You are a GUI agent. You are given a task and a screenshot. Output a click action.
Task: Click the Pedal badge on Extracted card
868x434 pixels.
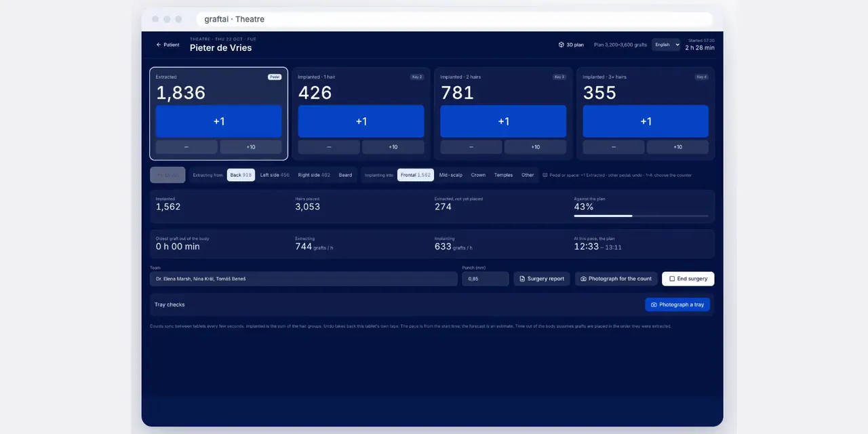point(275,77)
